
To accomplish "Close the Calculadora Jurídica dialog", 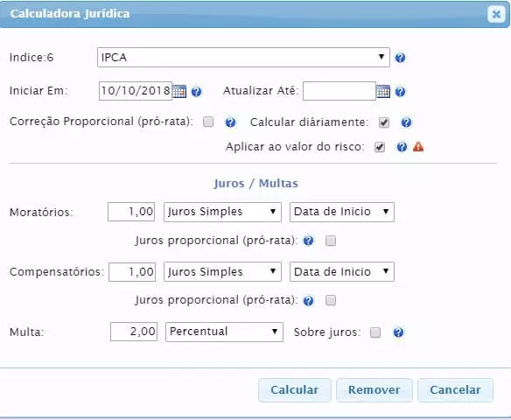I will tap(496, 14).
